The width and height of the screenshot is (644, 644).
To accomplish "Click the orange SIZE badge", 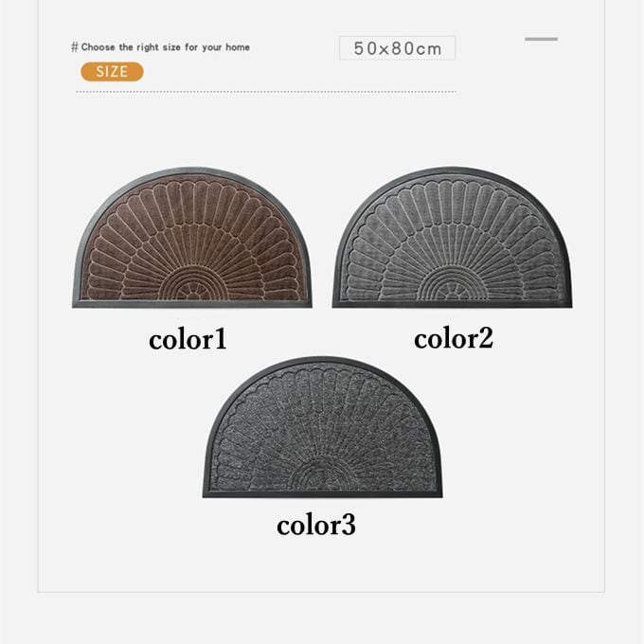I will 112,72.
